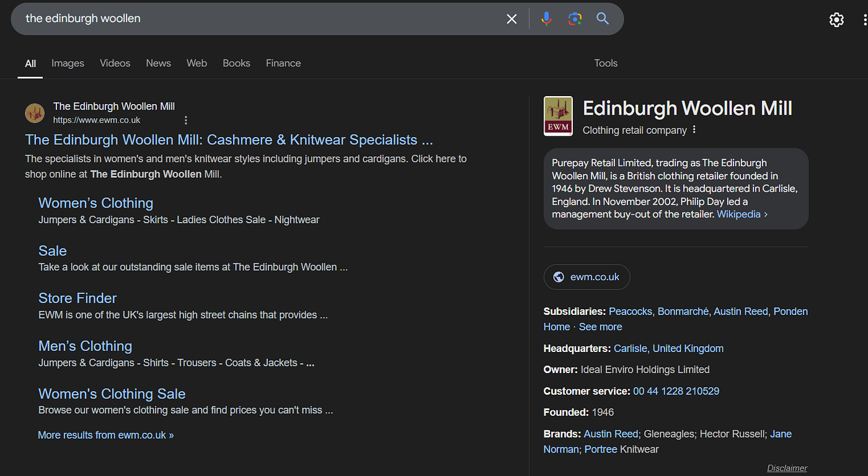Screen dimensions: 868x476
Task: Click the magnifying glass search button
Action: (603, 19)
